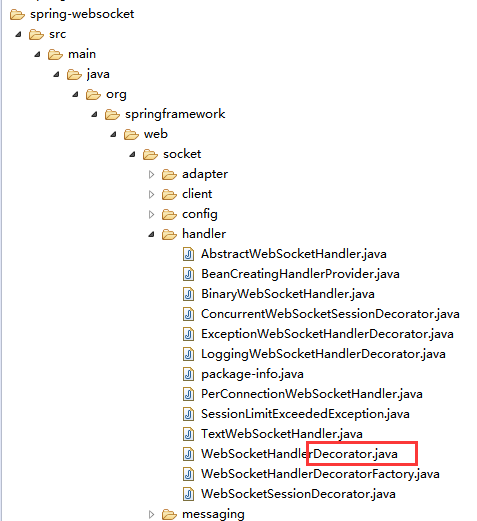
Task: Click the ConcurrentWebSocketSessionDecorator.java file icon
Action: (x=188, y=314)
